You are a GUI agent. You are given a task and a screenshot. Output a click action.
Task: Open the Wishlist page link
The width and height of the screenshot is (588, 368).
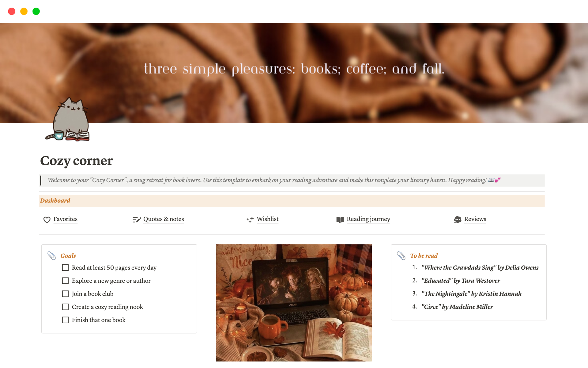[x=268, y=219]
